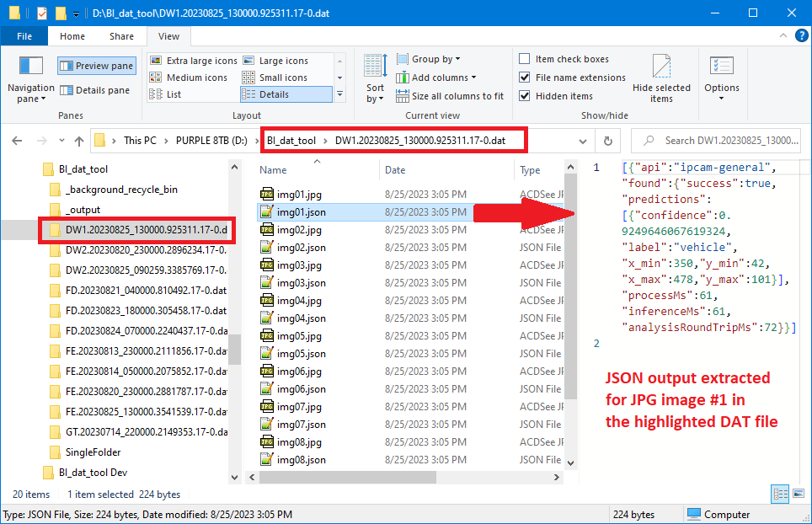
Task: Open the Navigation pane menu
Action: point(30,79)
